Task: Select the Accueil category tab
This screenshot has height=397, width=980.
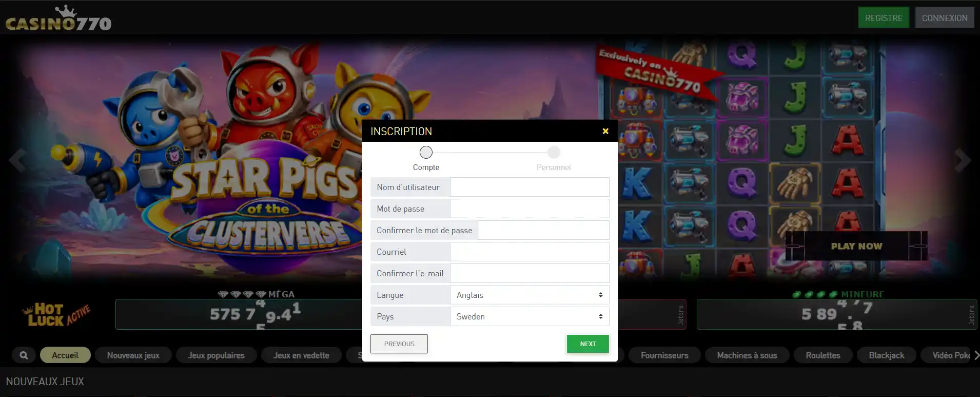Action: 65,355
